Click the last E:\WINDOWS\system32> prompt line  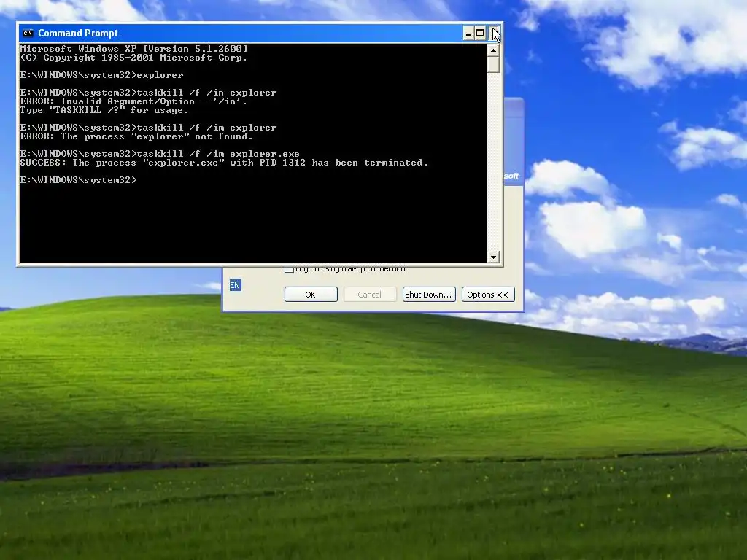click(x=78, y=180)
